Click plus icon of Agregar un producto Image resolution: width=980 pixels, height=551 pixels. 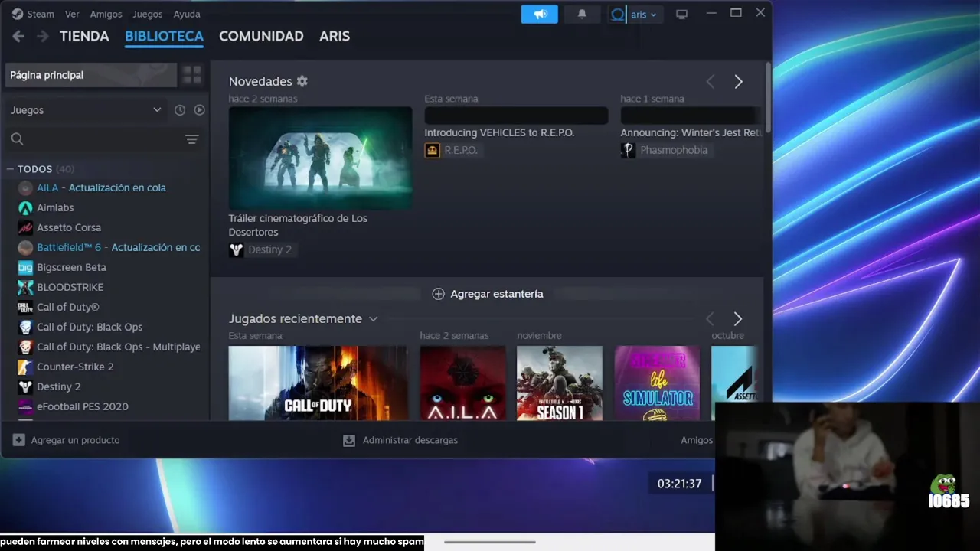[19, 440]
